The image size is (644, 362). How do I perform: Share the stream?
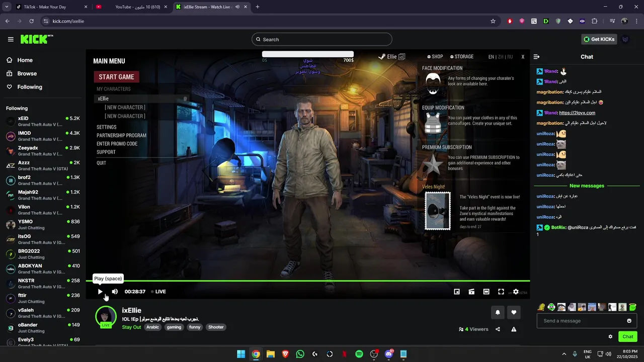(498, 329)
